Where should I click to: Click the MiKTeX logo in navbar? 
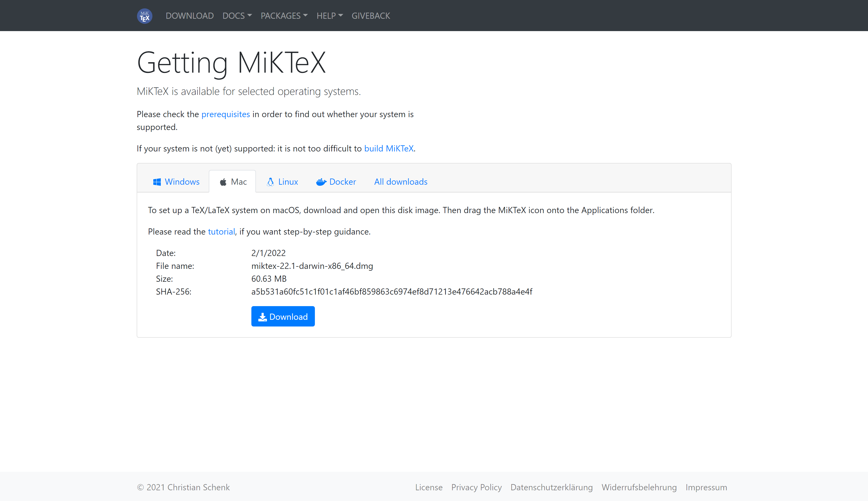click(144, 16)
